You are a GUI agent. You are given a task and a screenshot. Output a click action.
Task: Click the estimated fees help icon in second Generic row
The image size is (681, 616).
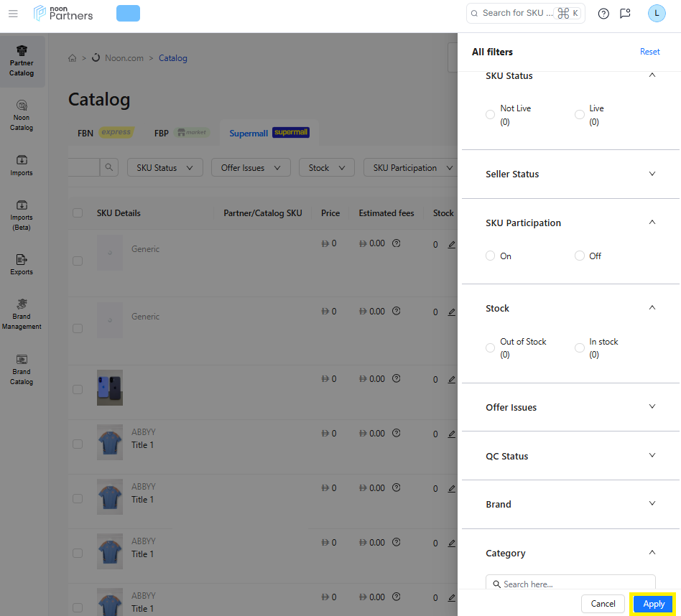pos(396,312)
